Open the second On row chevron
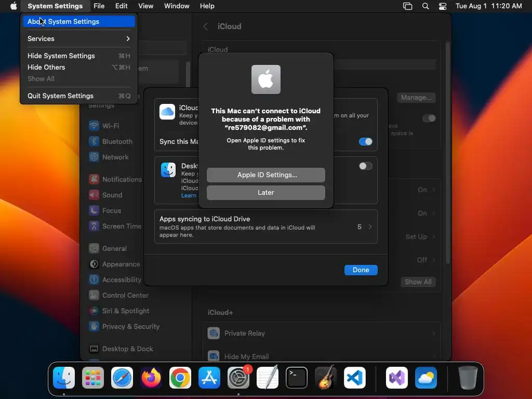This screenshot has height=399, width=532. 434,214
